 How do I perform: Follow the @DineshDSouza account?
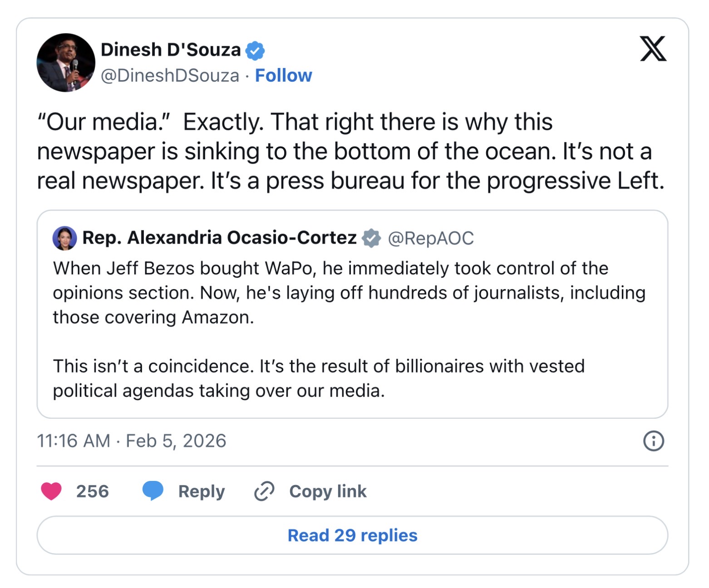[x=283, y=75]
